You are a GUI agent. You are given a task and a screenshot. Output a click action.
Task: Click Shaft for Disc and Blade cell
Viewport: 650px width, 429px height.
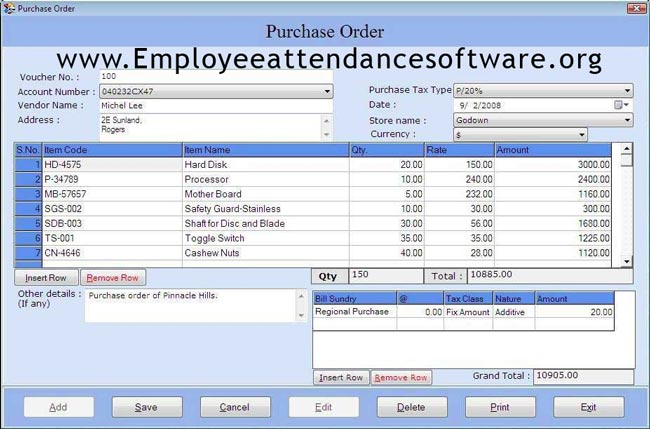[x=265, y=223]
